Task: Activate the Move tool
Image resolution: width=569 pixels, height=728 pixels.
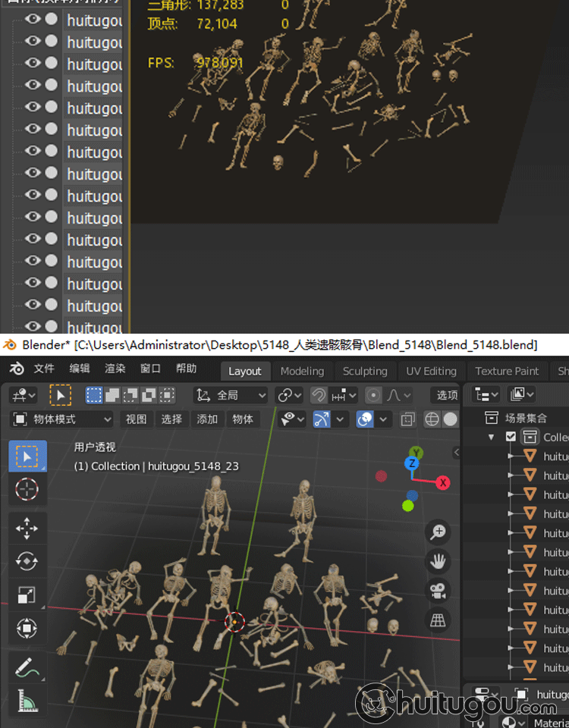Action: 27,528
